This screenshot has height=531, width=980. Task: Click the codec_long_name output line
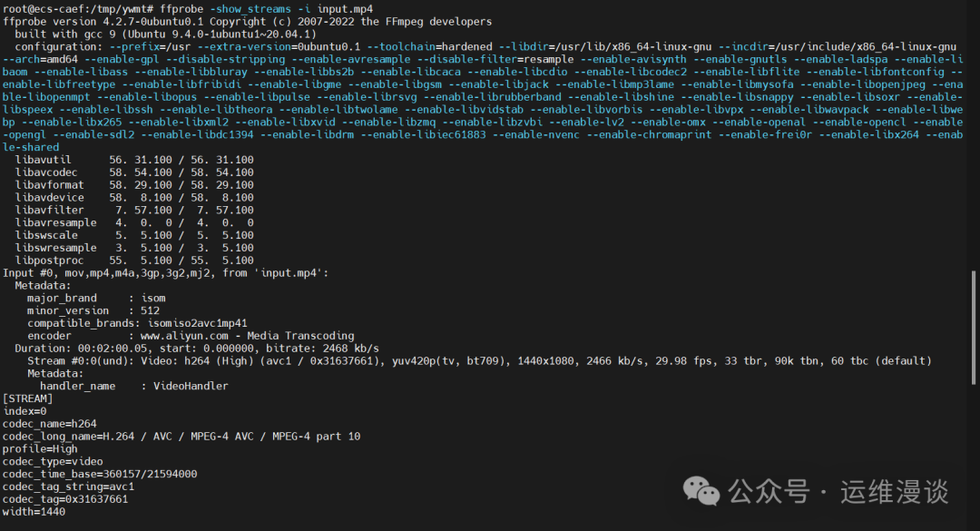tap(181, 437)
